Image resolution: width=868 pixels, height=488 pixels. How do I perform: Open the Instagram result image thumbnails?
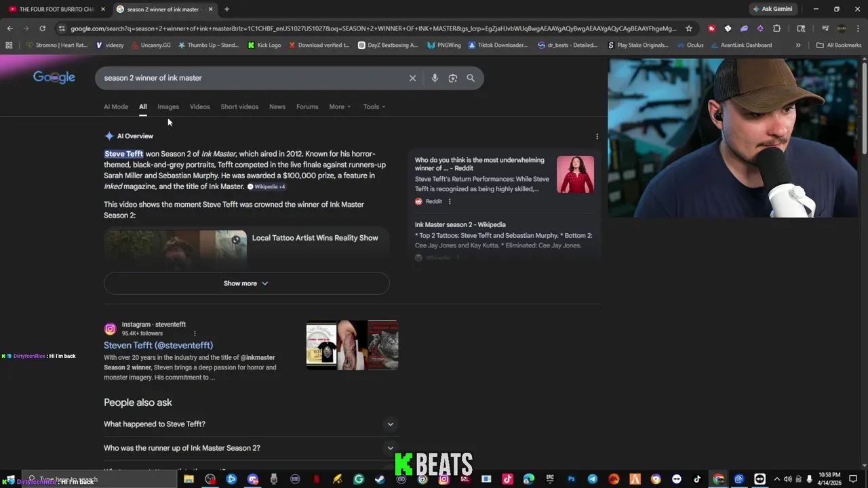click(x=352, y=345)
